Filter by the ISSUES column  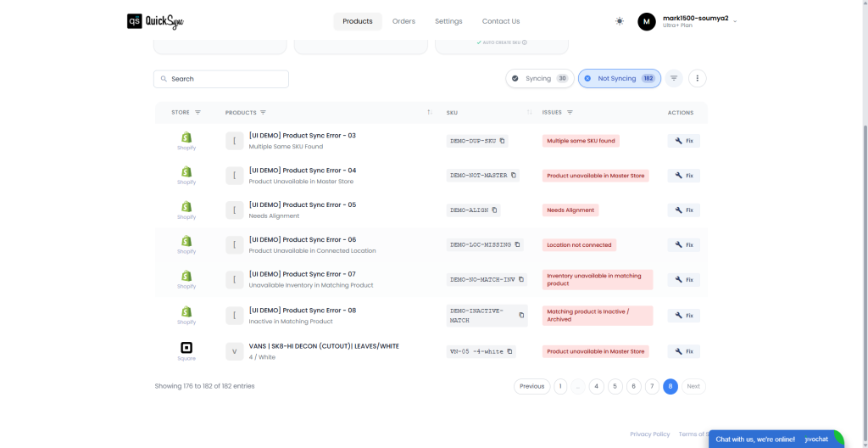570,113
